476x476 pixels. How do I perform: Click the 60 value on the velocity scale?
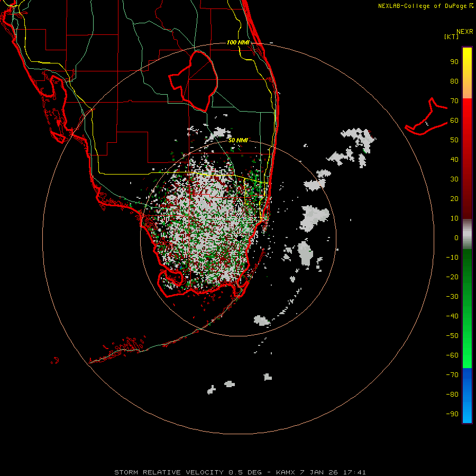click(454, 121)
